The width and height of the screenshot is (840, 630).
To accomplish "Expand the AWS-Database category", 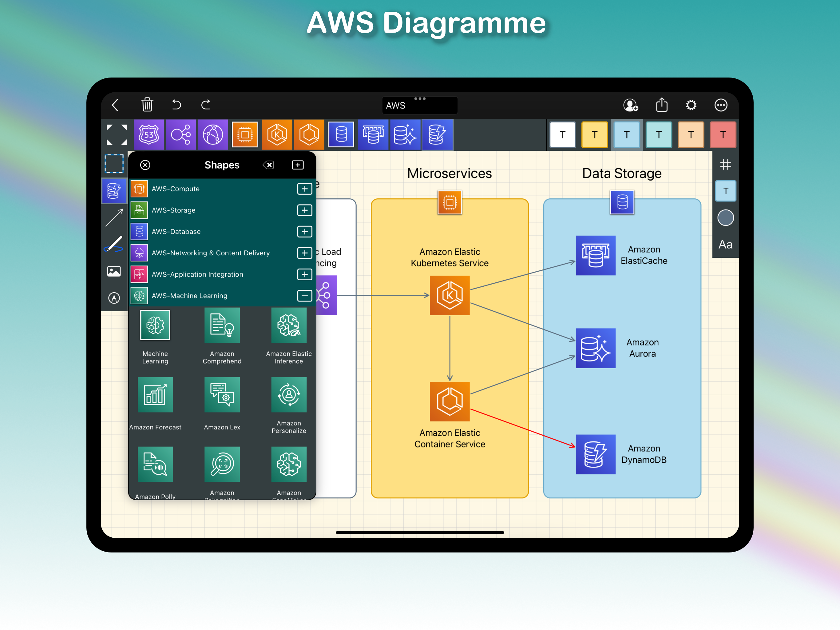I will 305,232.
